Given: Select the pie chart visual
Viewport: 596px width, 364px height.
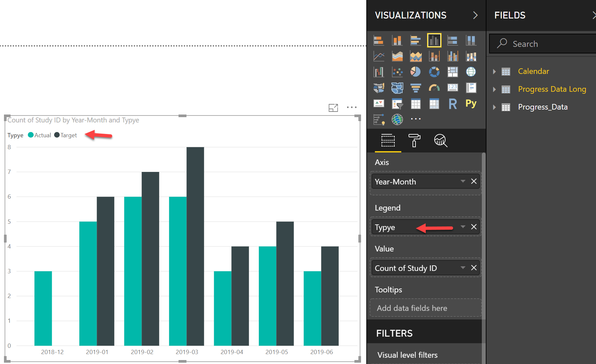Looking at the screenshot, I should click(x=415, y=72).
